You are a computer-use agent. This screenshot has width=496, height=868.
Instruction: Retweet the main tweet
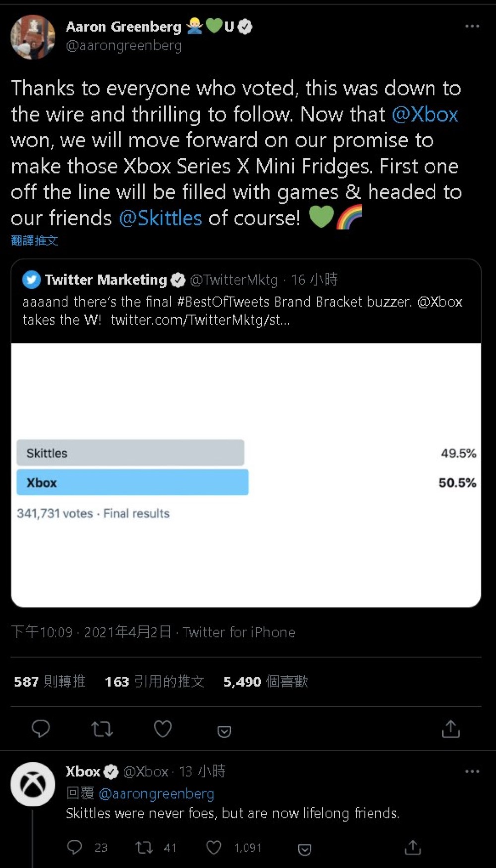click(102, 729)
